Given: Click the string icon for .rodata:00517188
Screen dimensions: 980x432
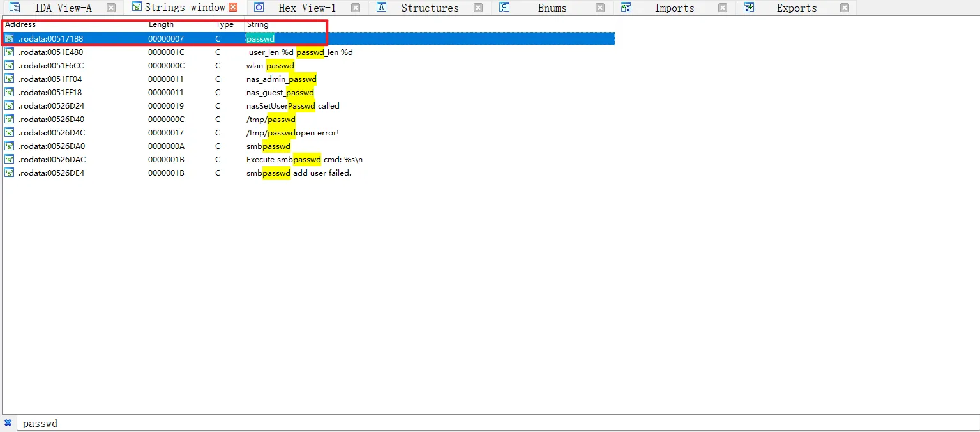Looking at the screenshot, I should tap(10, 39).
